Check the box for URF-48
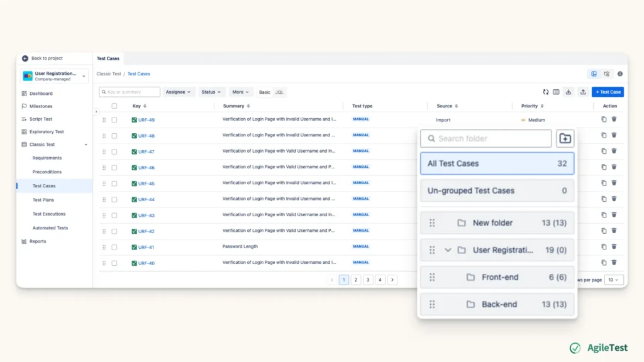Viewport: 644px width, 362px height. point(114,136)
